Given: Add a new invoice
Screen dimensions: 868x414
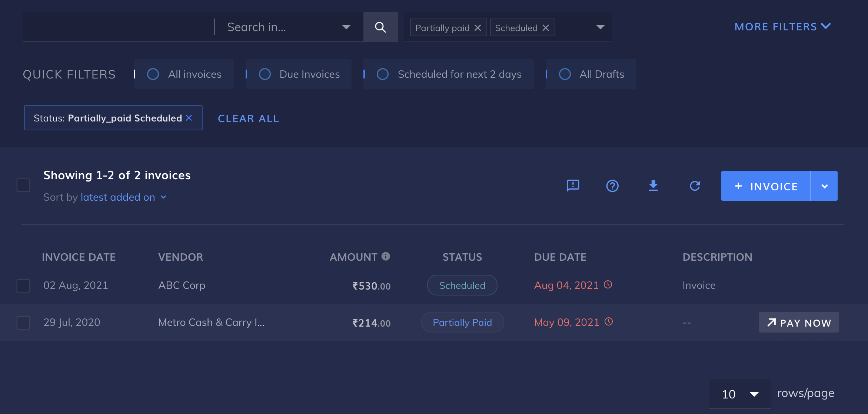Looking at the screenshot, I should coord(766,186).
